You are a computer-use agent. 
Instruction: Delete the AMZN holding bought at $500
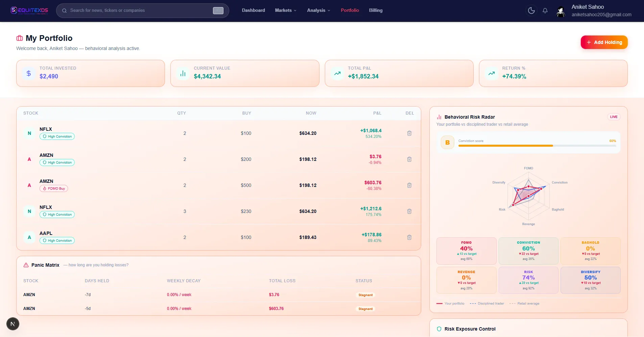tap(409, 185)
